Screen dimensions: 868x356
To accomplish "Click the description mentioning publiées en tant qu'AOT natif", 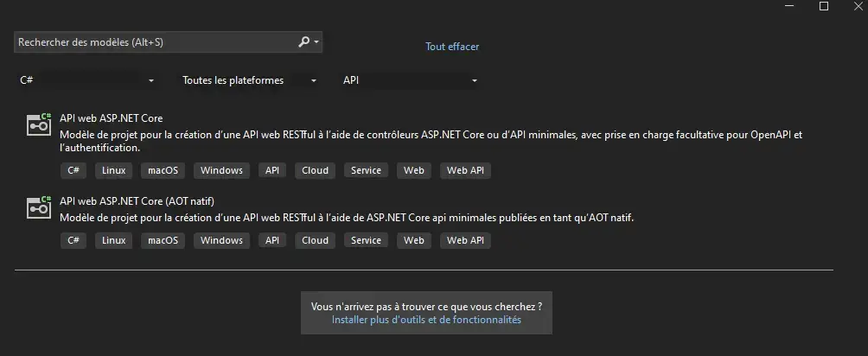I will pyautogui.click(x=347, y=218).
